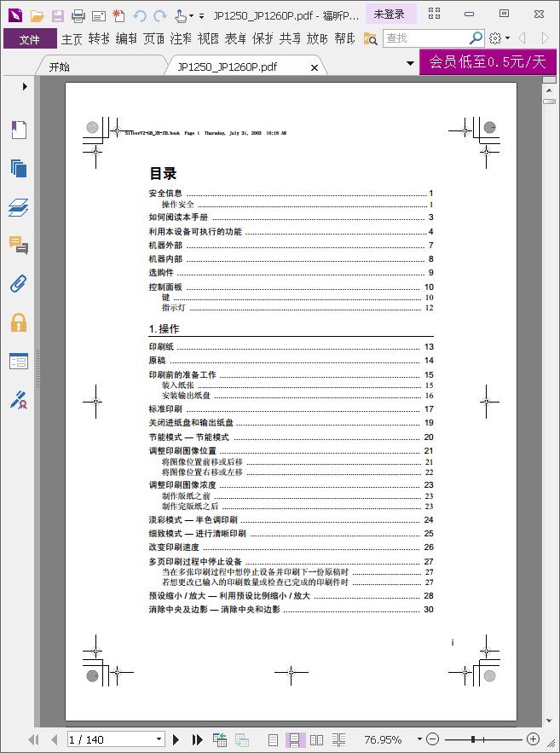Switch to the 视图 ribbon tab
The height and width of the screenshot is (753, 560).
click(208, 38)
